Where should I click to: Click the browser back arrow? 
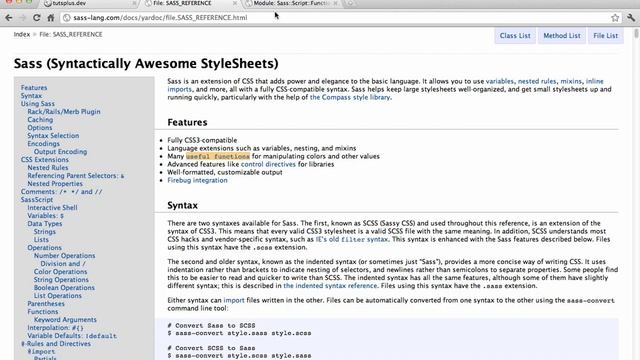tap(9, 18)
